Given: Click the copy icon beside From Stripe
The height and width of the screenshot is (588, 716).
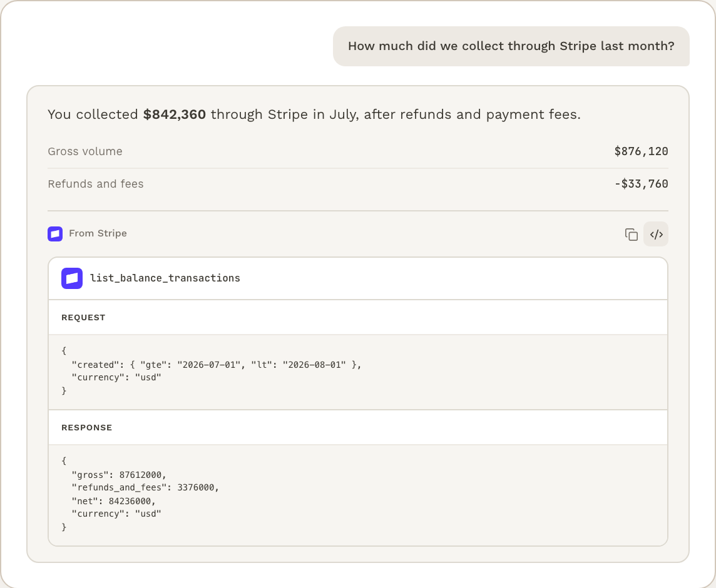Looking at the screenshot, I should [631, 234].
